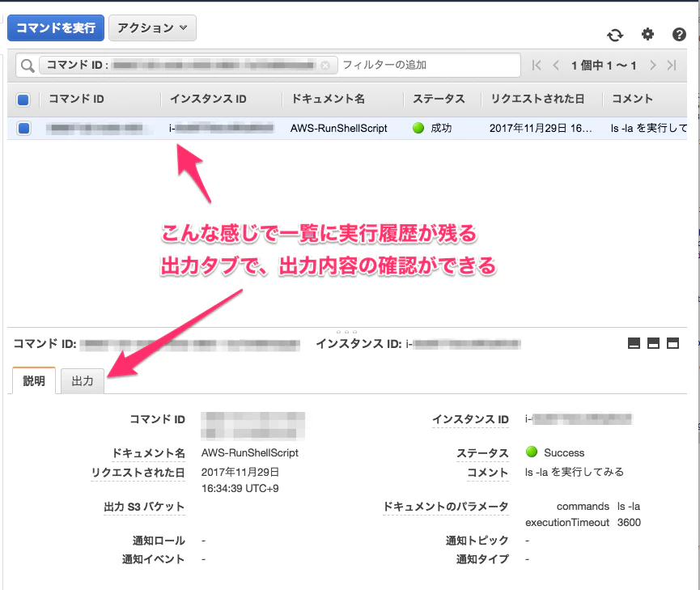Click the refresh icon in the toolbar
This screenshot has width=700, height=590.
(615, 35)
